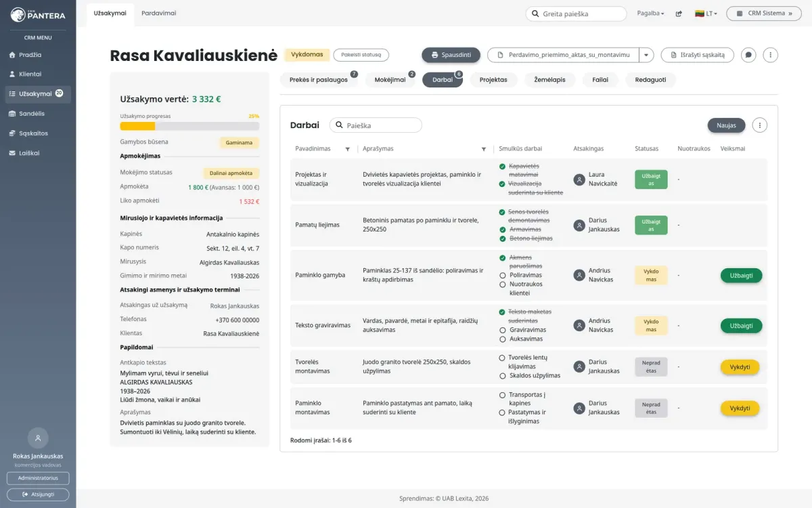Click the Rokas Jankauskas profile avatar
This screenshot has width=812, height=508.
[38, 438]
